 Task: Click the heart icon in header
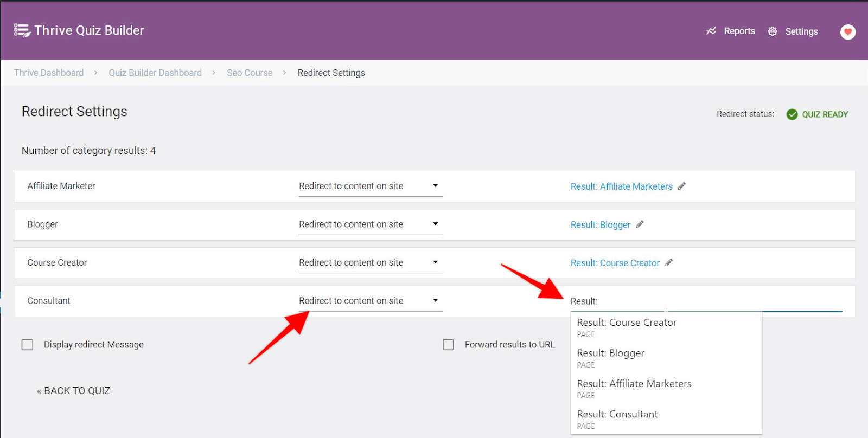pyautogui.click(x=848, y=32)
